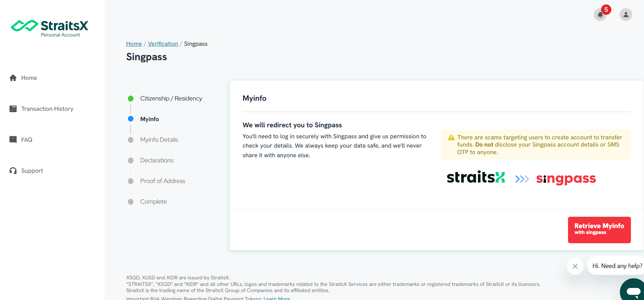Click 'We will redirect you to Singpass' text
Screen dimensions: 644x300
point(292,125)
